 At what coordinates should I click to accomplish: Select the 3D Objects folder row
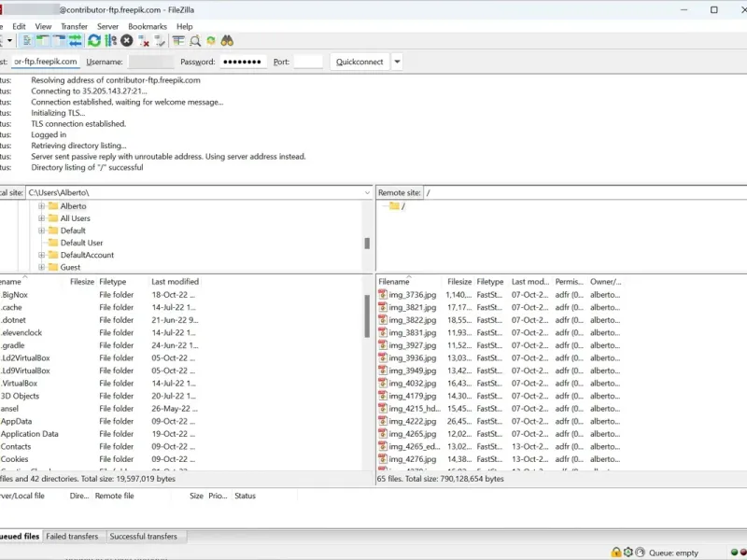100,396
